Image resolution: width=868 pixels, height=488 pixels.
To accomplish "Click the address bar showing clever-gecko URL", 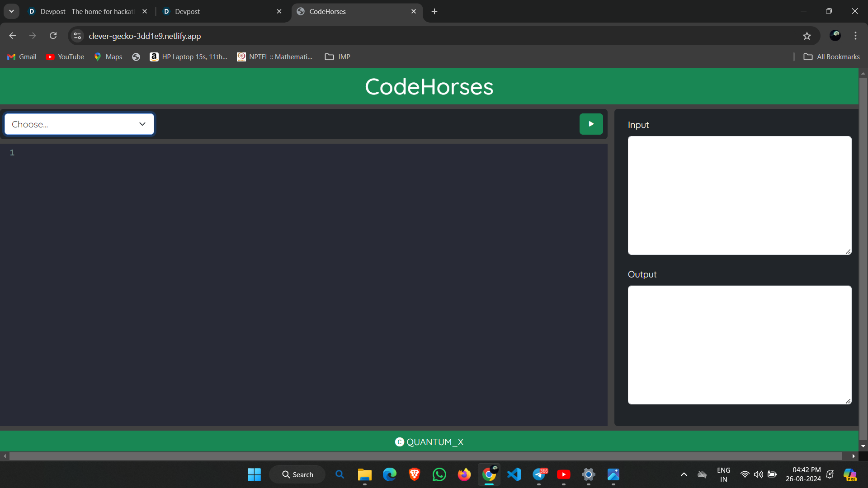I will click(x=145, y=36).
